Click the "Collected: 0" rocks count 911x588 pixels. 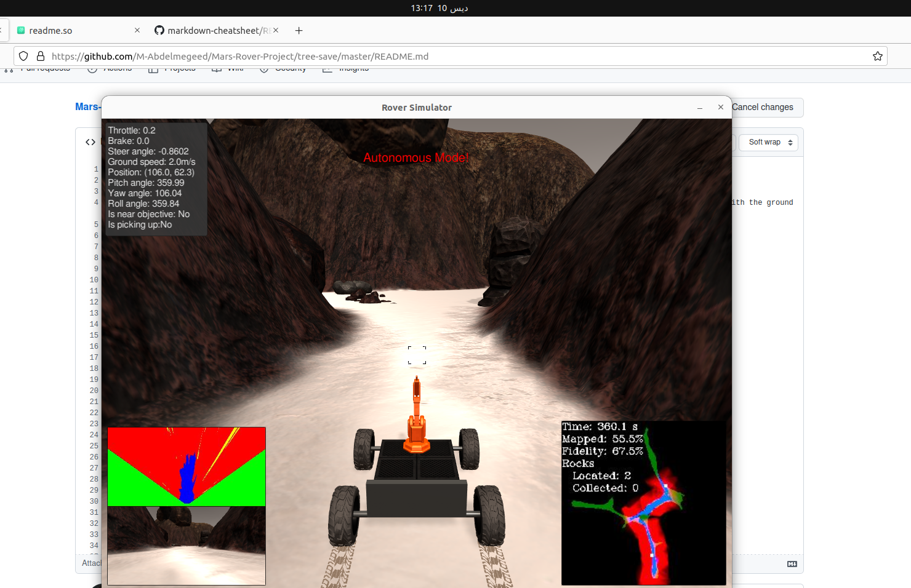606,488
